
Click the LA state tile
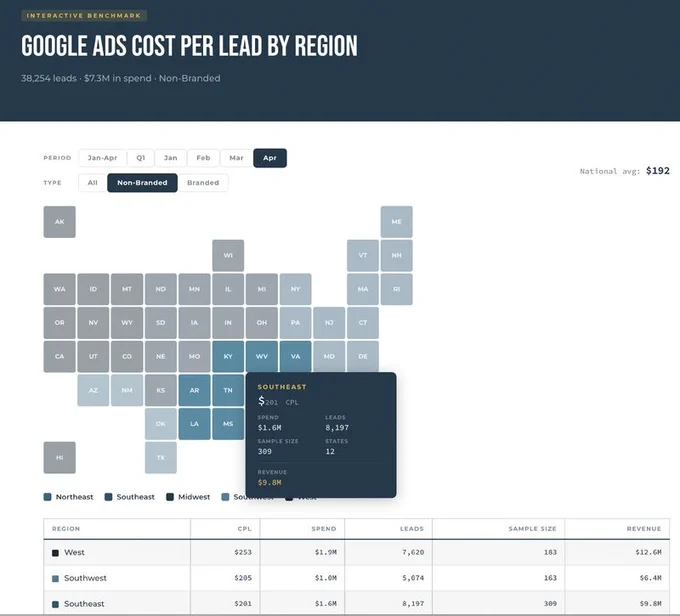click(x=194, y=424)
